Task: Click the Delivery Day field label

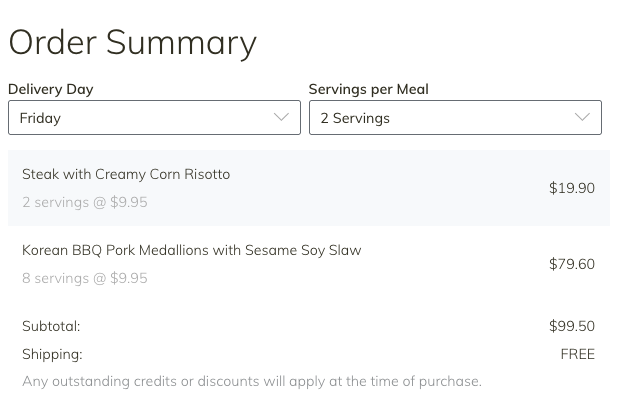Action: click(x=51, y=89)
